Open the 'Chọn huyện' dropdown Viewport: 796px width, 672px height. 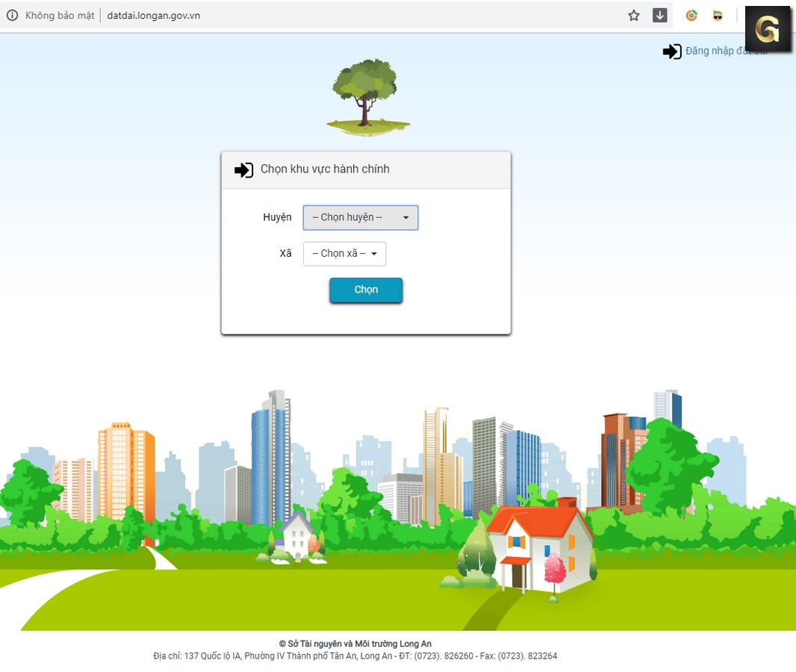click(360, 217)
